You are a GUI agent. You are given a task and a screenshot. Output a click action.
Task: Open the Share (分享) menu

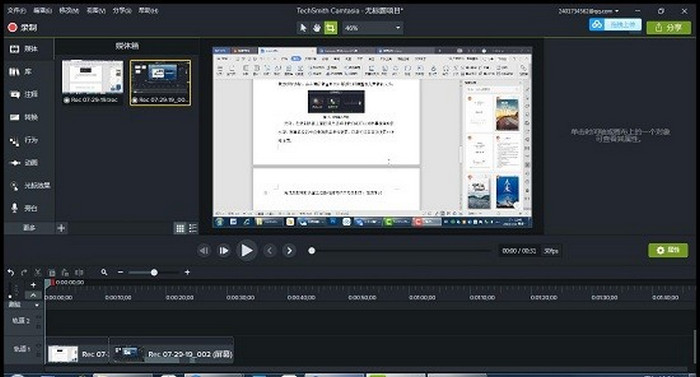122,10
